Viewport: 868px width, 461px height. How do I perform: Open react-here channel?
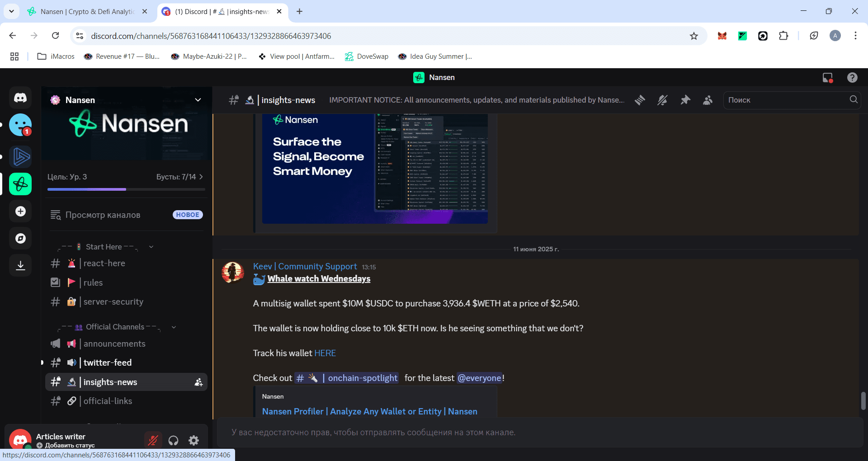(x=126, y=263)
